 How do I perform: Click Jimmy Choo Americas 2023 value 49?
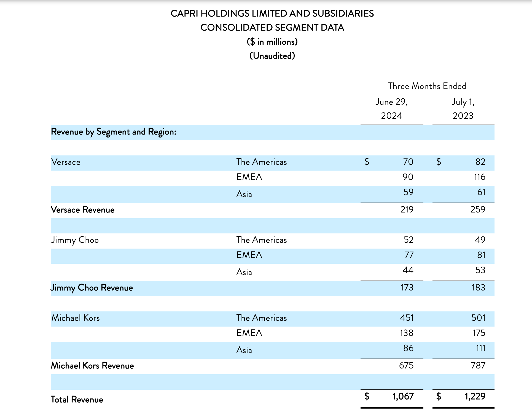[x=480, y=240]
